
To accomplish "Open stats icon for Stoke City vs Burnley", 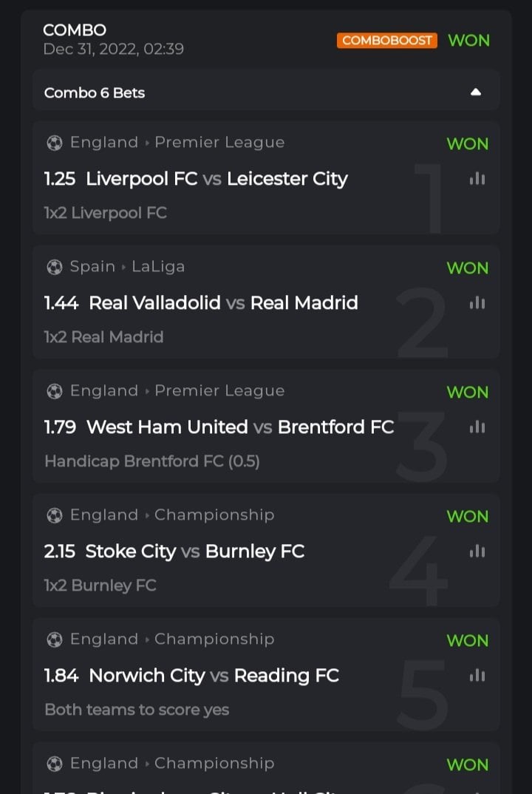I will pyautogui.click(x=477, y=552).
